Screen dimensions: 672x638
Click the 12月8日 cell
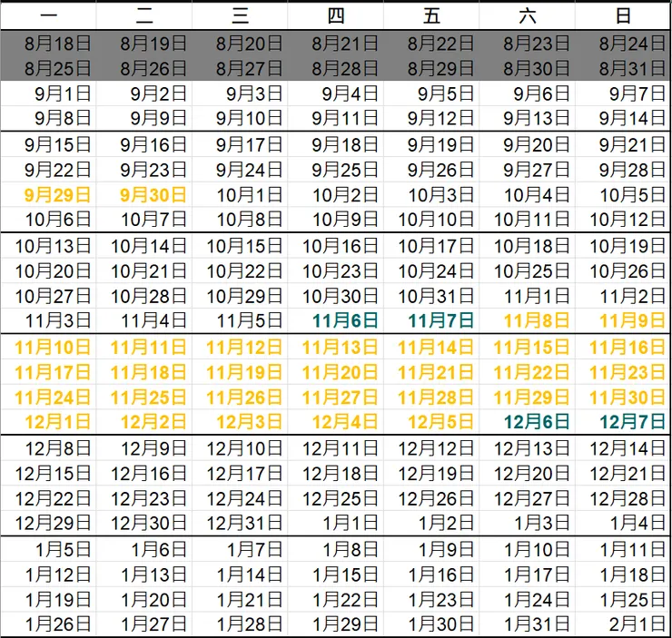48,448
